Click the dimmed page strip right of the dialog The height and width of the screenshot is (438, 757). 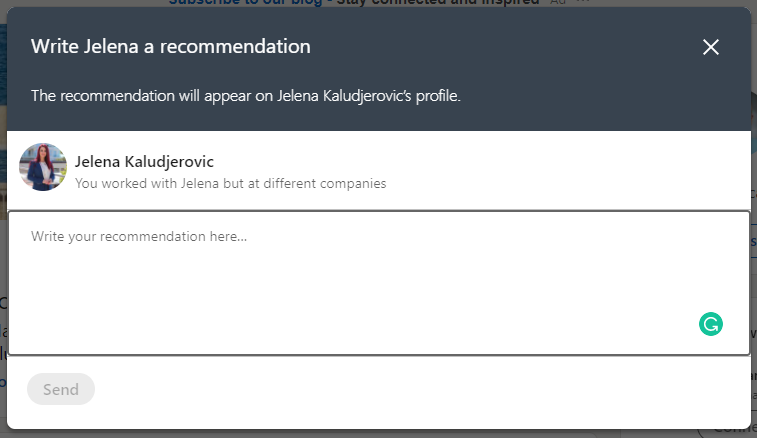pos(754,217)
